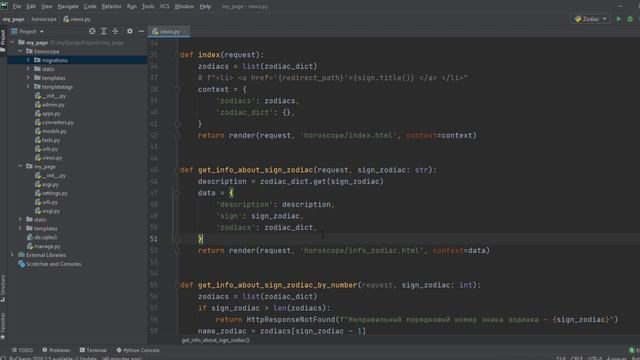Viewport: 640px width, 360px height.
Task: Select db.sqlite3 file
Action: pyautogui.click(x=45, y=237)
